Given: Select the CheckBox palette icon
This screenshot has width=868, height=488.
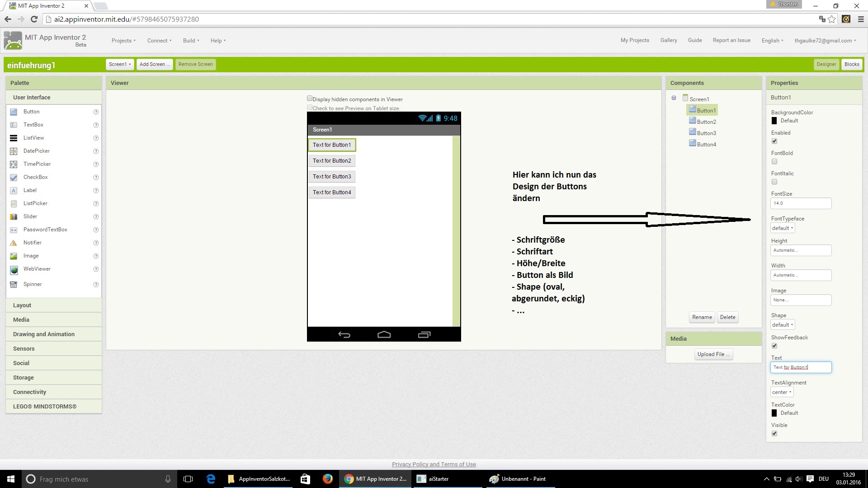Looking at the screenshot, I should tap(14, 177).
